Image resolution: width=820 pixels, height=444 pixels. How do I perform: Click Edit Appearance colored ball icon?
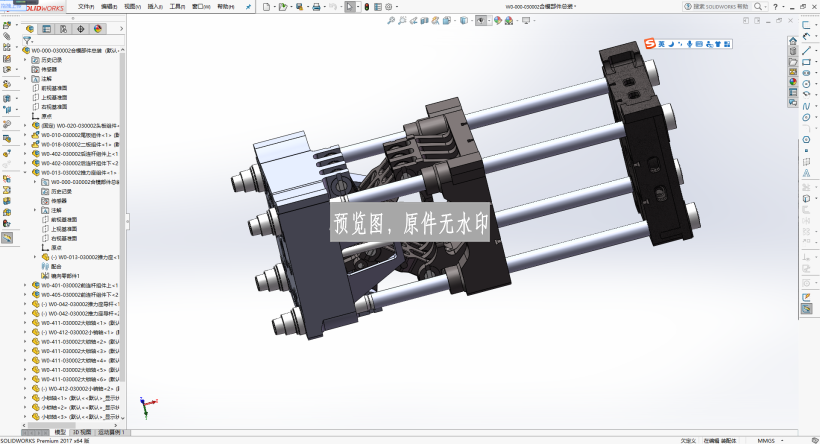(x=498, y=20)
